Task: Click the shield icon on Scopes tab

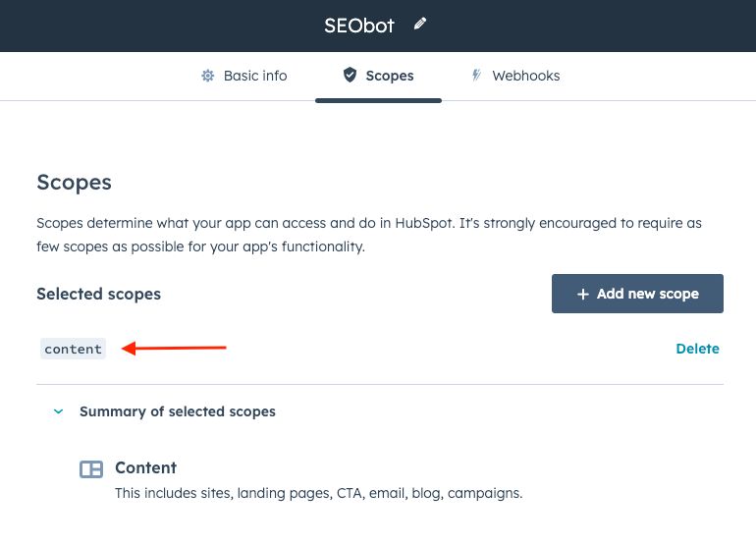Action: 350,76
